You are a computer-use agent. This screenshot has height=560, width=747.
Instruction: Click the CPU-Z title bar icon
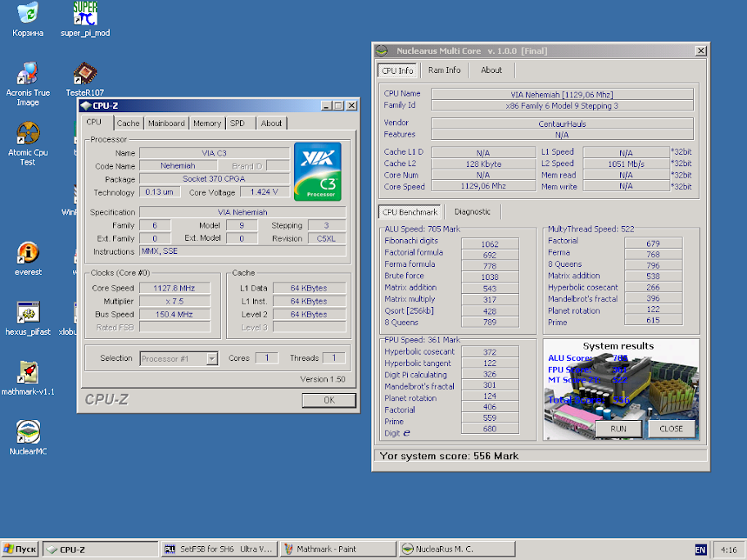pyautogui.click(x=86, y=106)
